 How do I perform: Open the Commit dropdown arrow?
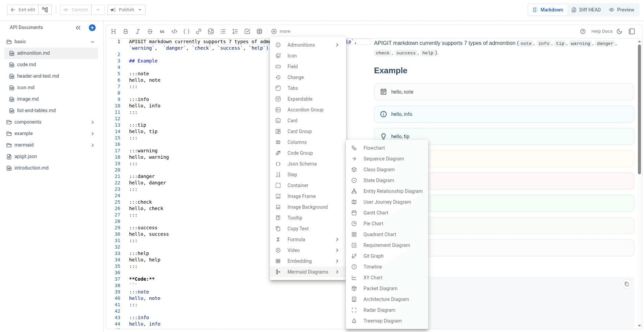click(x=98, y=10)
